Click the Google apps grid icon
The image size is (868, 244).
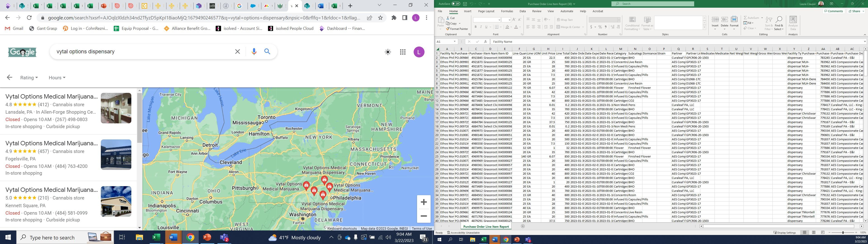[403, 52]
